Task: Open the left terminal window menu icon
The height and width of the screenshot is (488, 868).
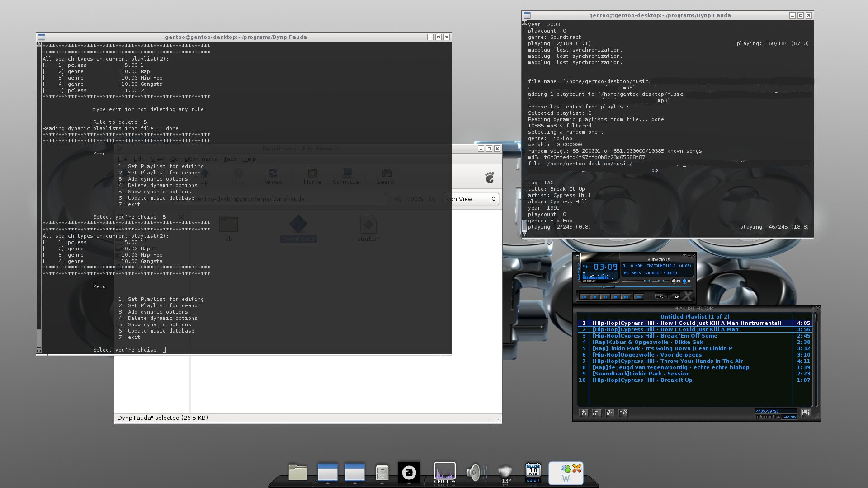Action: pyautogui.click(x=42, y=37)
